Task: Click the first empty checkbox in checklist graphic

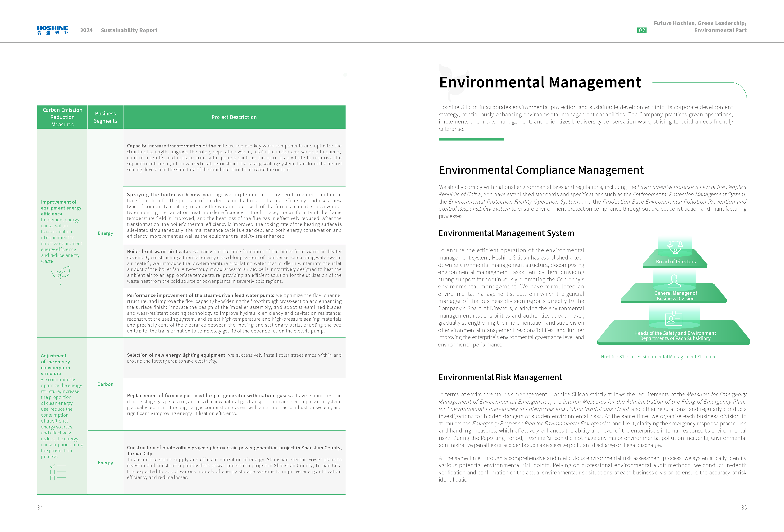Action: [x=52, y=472]
